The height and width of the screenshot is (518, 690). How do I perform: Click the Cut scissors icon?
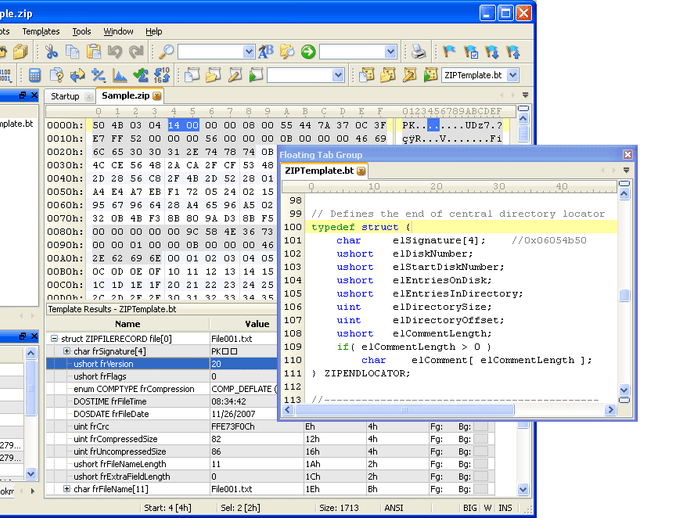(51, 52)
